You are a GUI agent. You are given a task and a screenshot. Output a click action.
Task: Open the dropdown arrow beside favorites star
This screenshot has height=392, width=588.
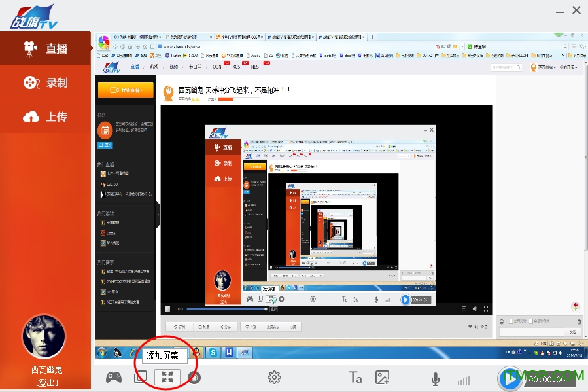click(462, 46)
